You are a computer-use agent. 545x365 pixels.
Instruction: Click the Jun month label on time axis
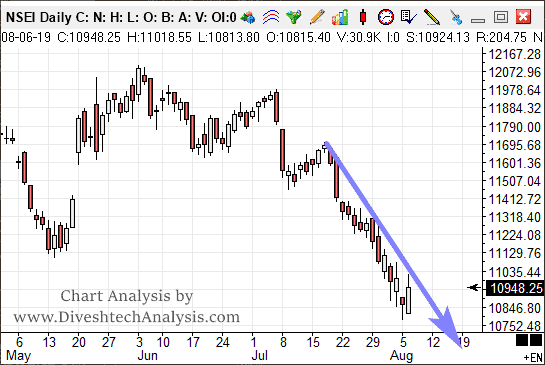147,356
